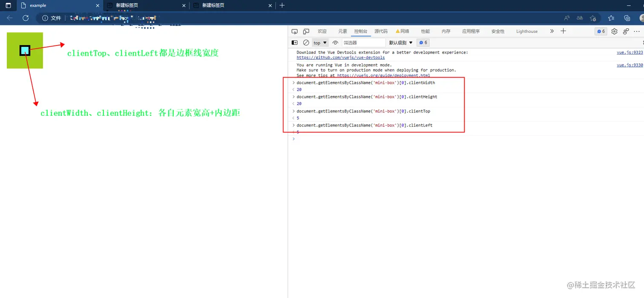Open the 默认级别 log level dropdown
The height and width of the screenshot is (298, 644).
click(401, 43)
